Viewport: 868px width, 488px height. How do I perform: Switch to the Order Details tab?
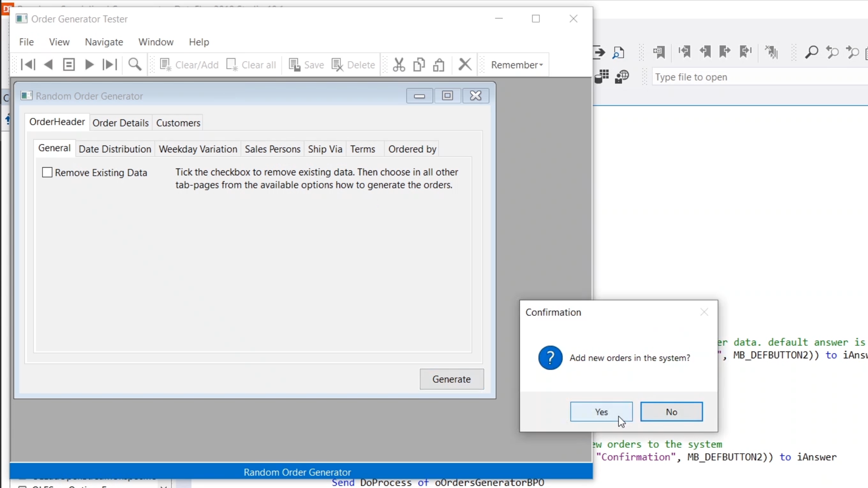[x=120, y=123]
